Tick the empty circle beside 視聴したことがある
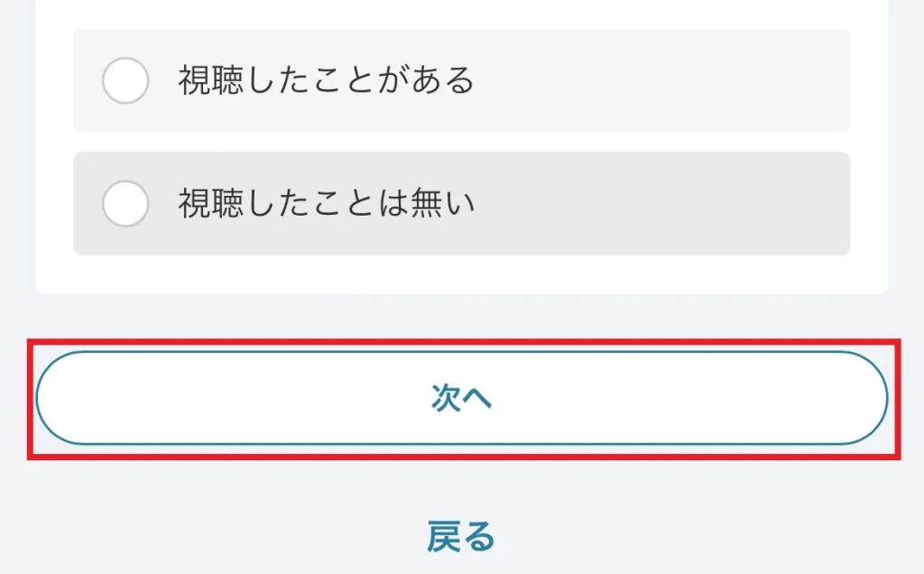Viewport: 924px width, 574px height. click(x=125, y=81)
